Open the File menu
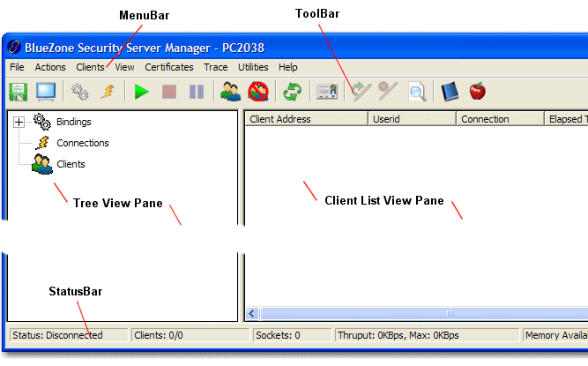This screenshot has height=366, width=588. pos(17,67)
